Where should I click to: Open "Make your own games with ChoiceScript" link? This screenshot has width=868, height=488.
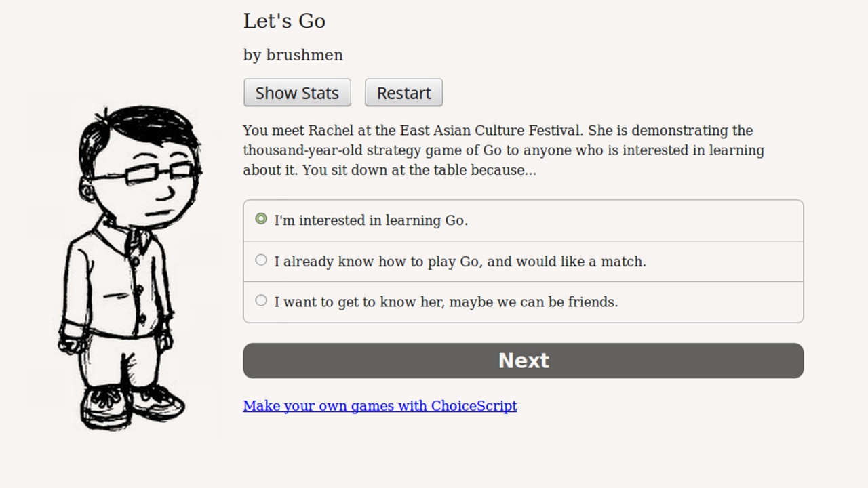click(x=380, y=405)
